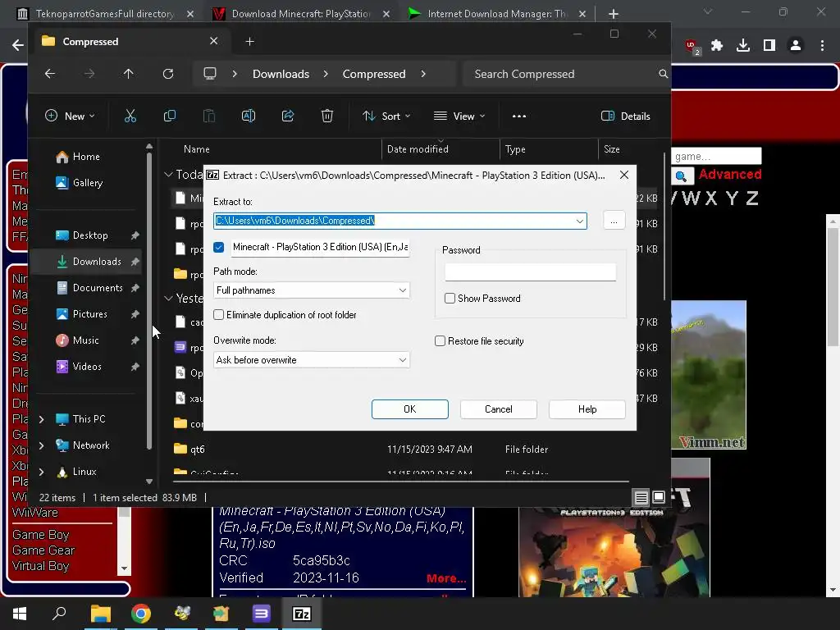Open the Overwrite mode dropdown
840x630 pixels.
tap(311, 360)
